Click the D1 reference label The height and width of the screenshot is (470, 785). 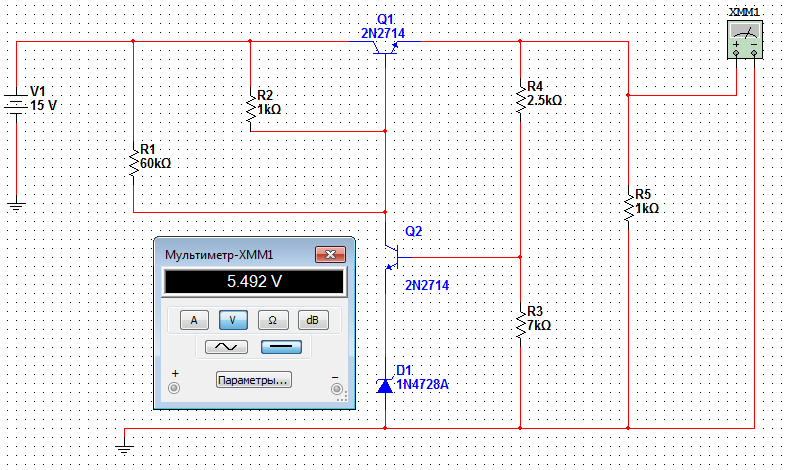click(404, 370)
